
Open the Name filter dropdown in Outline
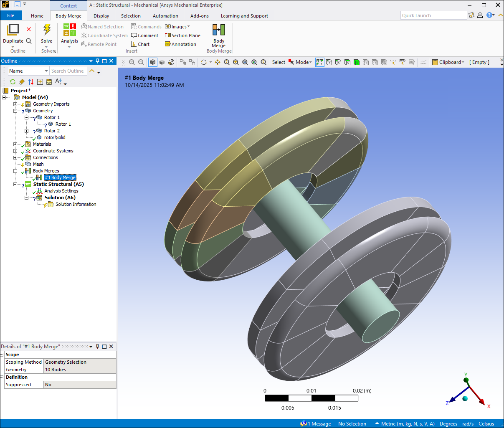46,71
